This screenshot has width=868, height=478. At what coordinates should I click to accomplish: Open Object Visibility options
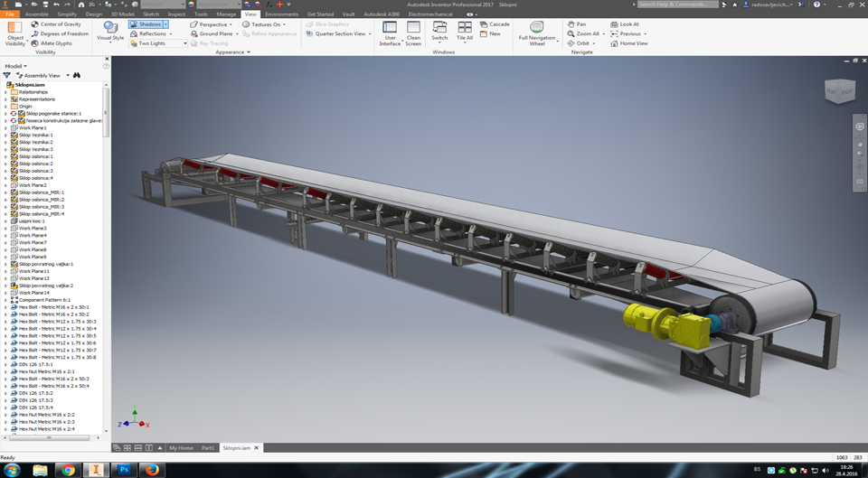[15, 33]
